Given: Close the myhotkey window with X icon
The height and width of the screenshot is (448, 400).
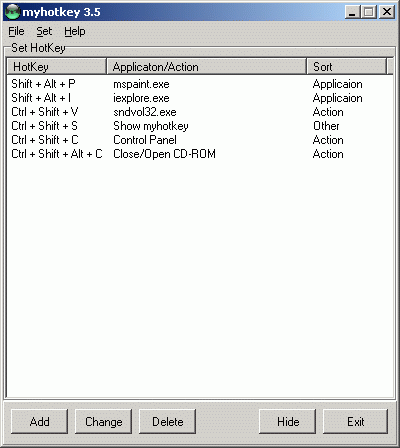Looking at the screenshot, I should pyautogui.click(x=387, y=12).
